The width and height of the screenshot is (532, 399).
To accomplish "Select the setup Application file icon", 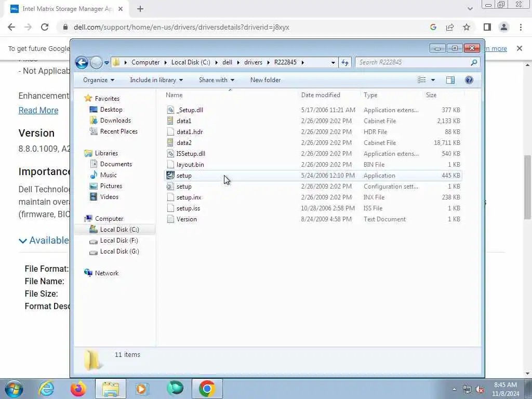I will [170, 176].
